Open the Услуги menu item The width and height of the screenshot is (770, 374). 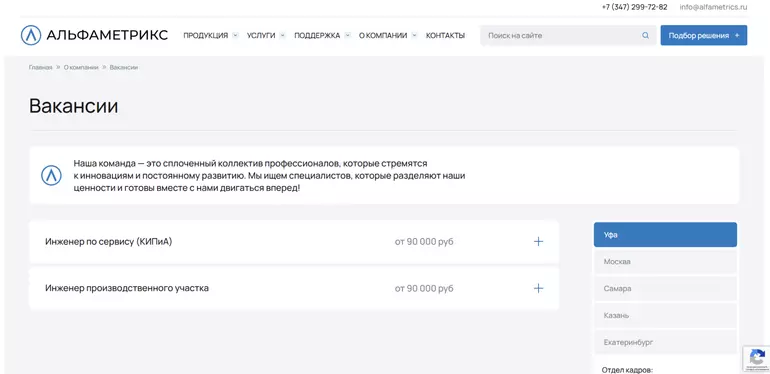[261, 35]
